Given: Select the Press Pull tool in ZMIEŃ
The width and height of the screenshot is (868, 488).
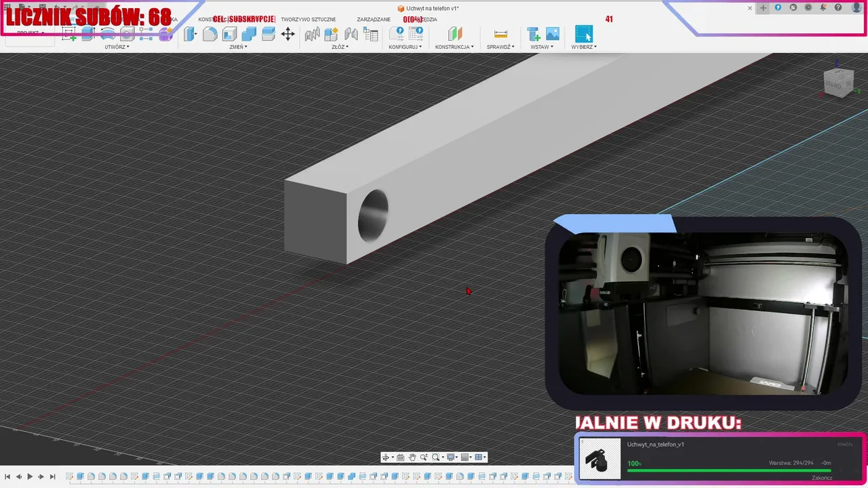Looking at the screenshot, I should click(191, 34).
